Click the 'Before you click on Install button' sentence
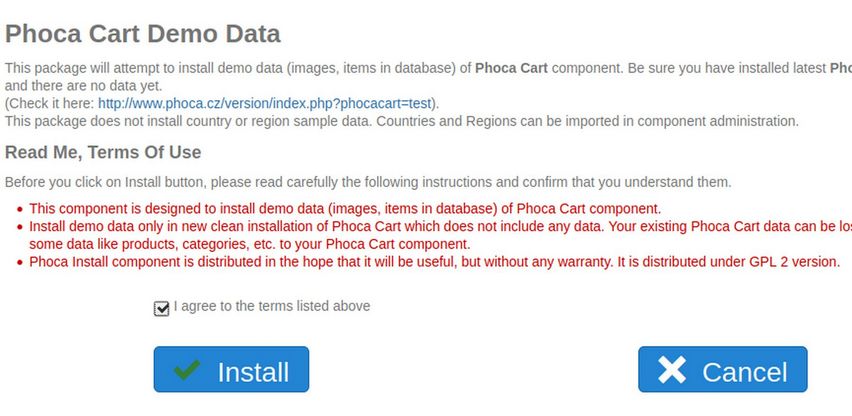The image size is (852, 416). pyautogui.click(x=368, y=182)
